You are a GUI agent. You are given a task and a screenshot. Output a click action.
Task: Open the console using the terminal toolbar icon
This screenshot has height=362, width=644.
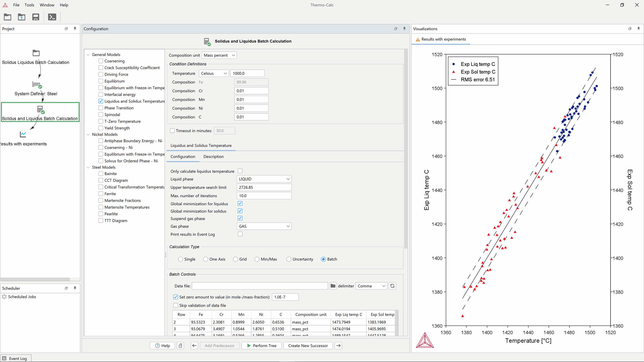point(52,17)
